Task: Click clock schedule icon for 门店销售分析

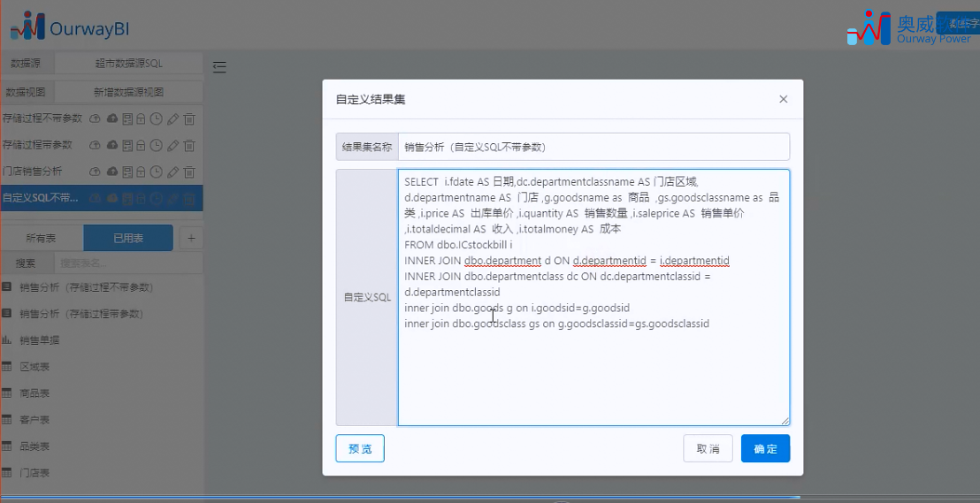Action: pyautogui.click(x=157, y=171)
